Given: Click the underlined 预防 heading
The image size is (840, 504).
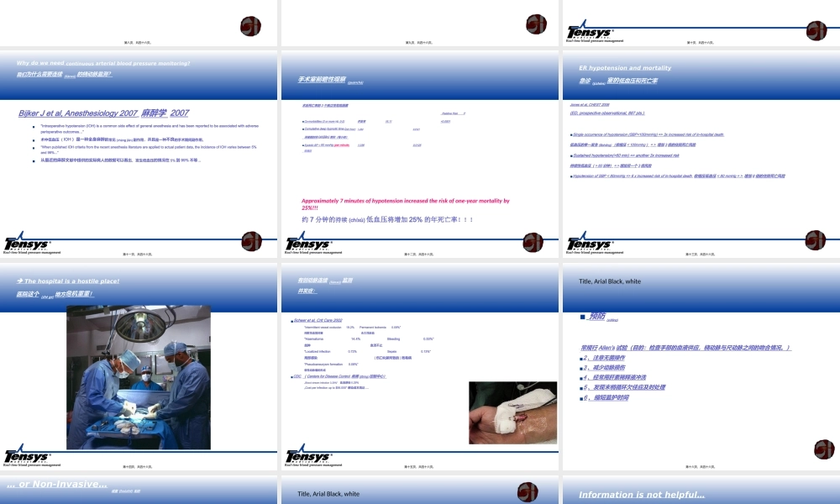Looking at the screenshot, I should (595, 317).
